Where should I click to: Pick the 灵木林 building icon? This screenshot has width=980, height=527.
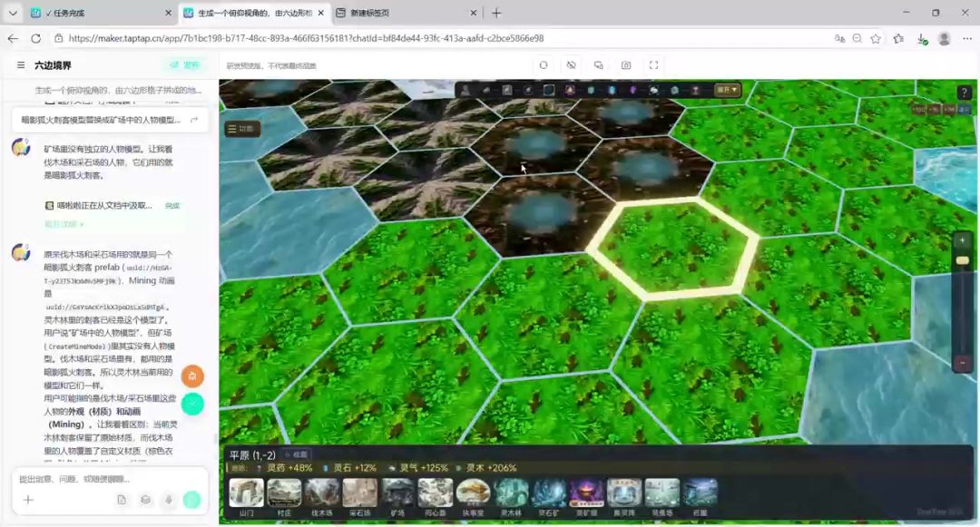coord(511,493)
